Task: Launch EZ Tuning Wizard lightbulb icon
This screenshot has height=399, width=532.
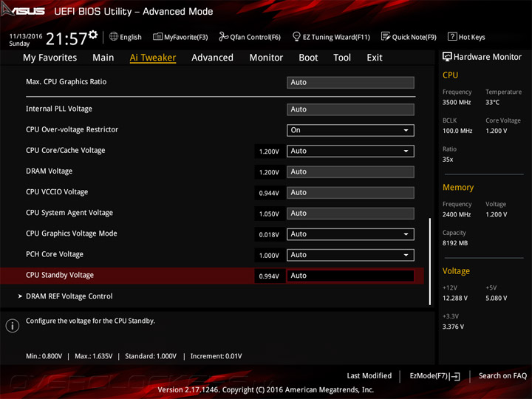Action: click(296, 36)
